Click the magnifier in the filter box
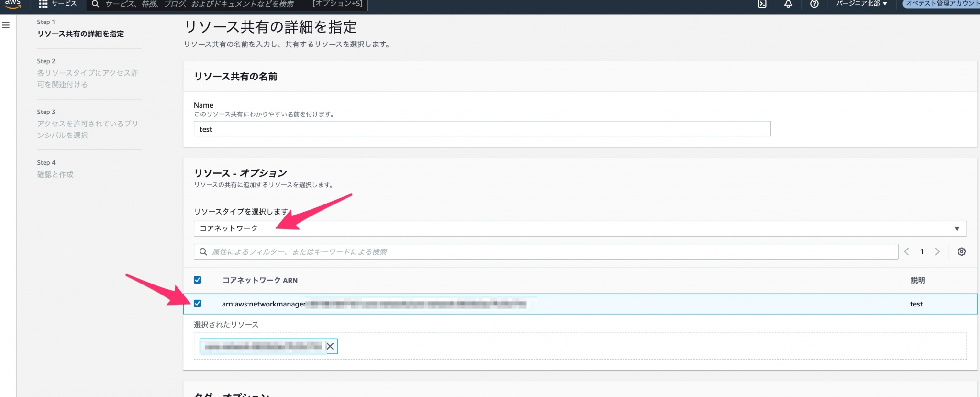This screenshot has height=397, width=980. (203, 252)
